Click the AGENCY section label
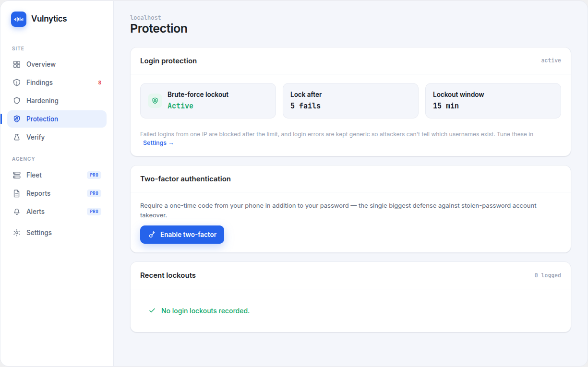This screenshot has width=588, height=367. (24, 159)
